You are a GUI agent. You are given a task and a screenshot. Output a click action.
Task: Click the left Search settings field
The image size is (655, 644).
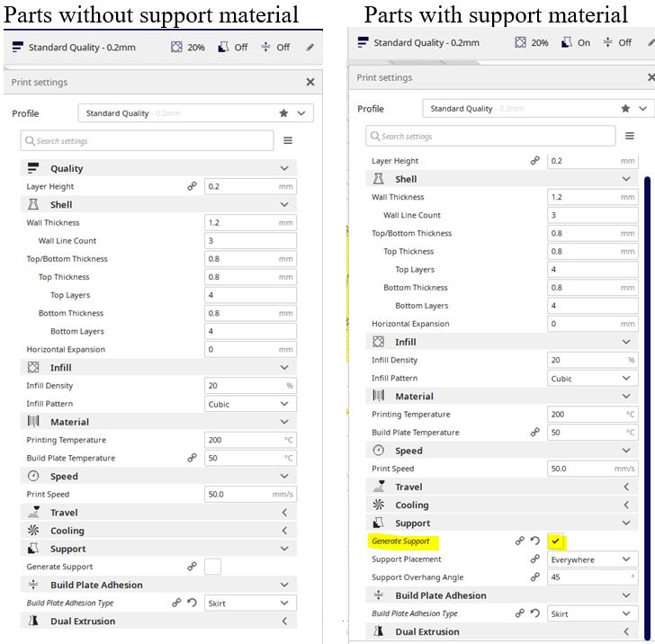coord(147,140)
